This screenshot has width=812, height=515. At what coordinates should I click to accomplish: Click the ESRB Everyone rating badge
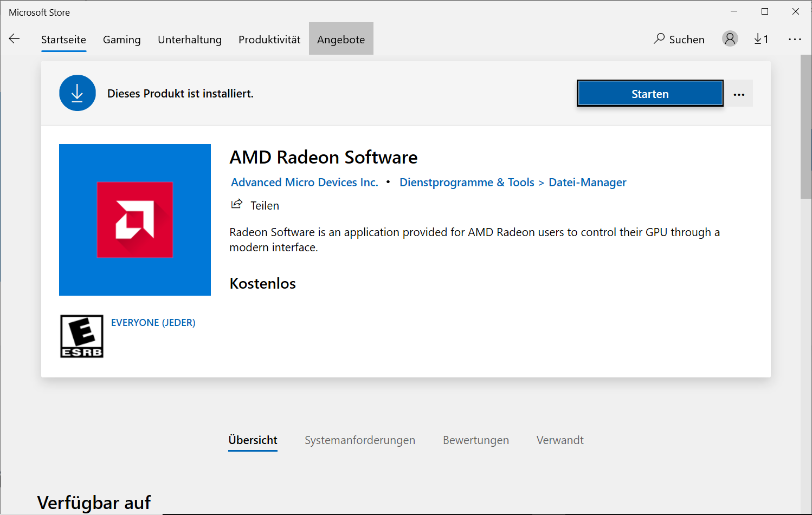(x=82, y=336)
